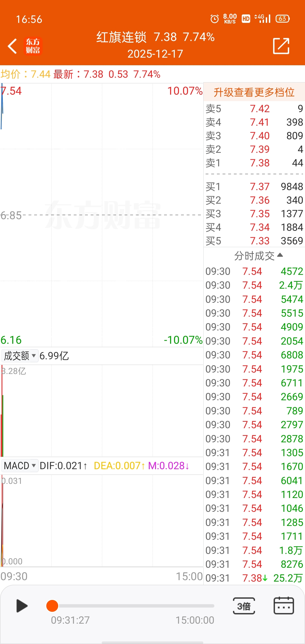
Task: Select the 卖2 row at 7.39
Action: [x=254, y=149]
